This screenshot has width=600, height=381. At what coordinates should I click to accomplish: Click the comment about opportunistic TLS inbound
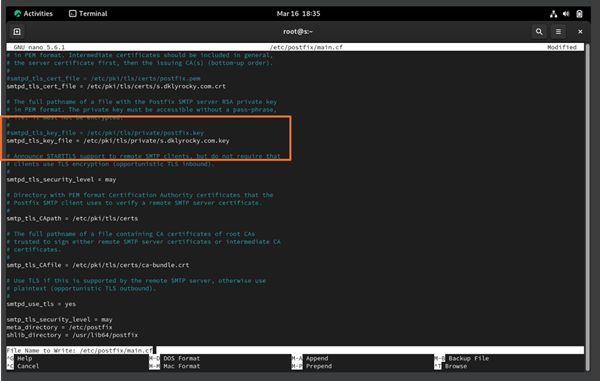pos(111,164)
